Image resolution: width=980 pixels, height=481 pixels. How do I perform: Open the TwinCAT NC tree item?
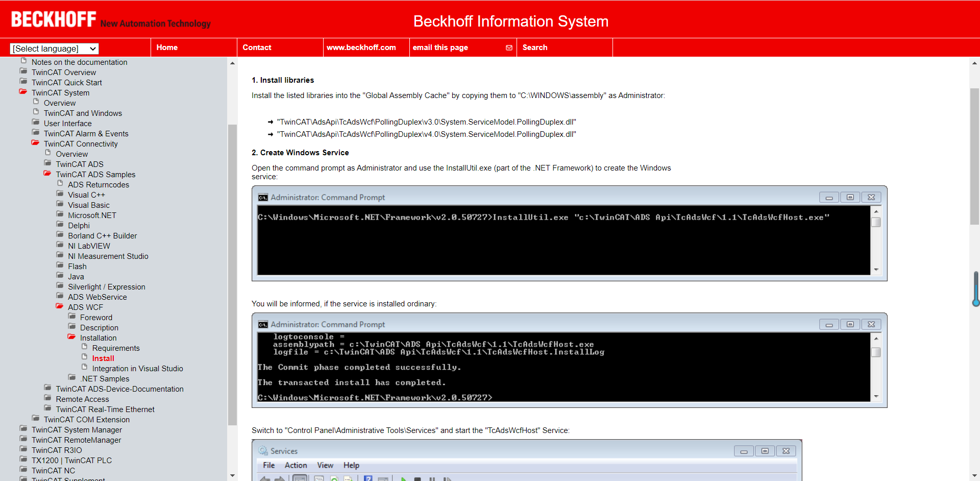pyautogui.click(x=53, y=471)
